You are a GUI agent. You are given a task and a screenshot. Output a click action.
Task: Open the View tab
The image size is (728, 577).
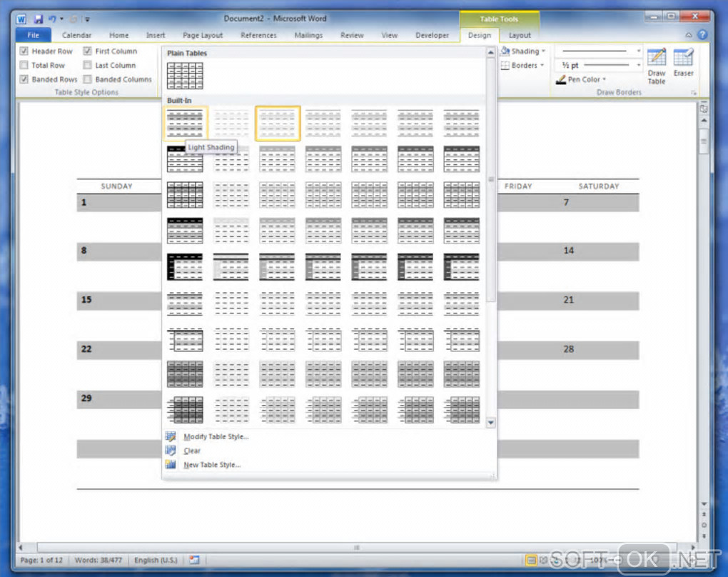[390, 35]
